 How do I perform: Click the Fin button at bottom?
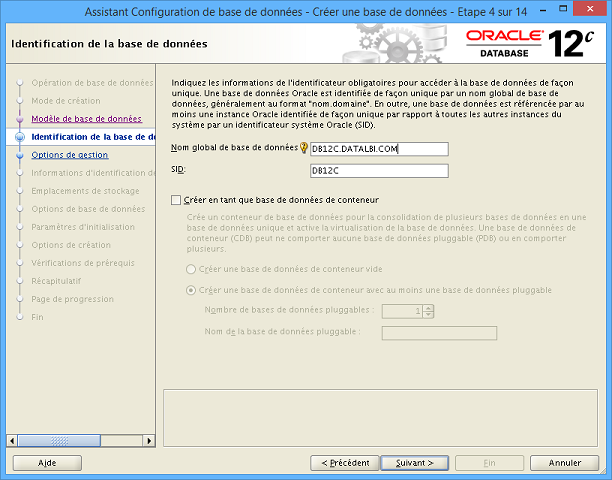click(489, 463)
